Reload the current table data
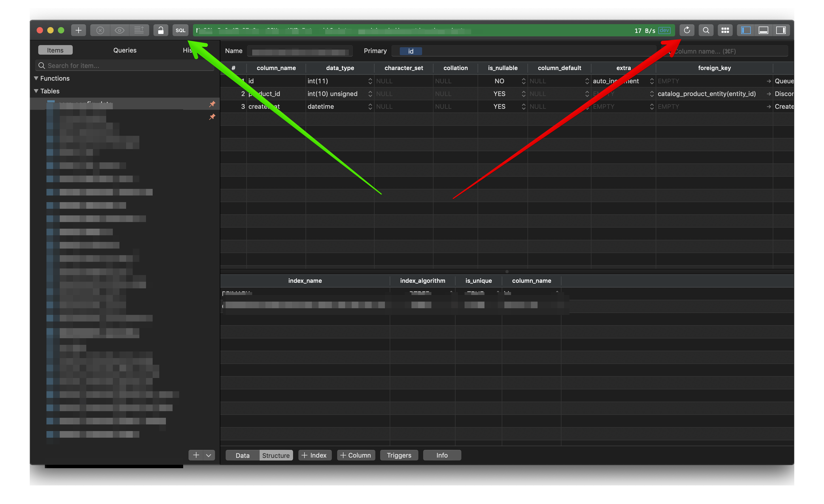The width and height of the screenshot is (824, 504). click(x=687, y=30)
